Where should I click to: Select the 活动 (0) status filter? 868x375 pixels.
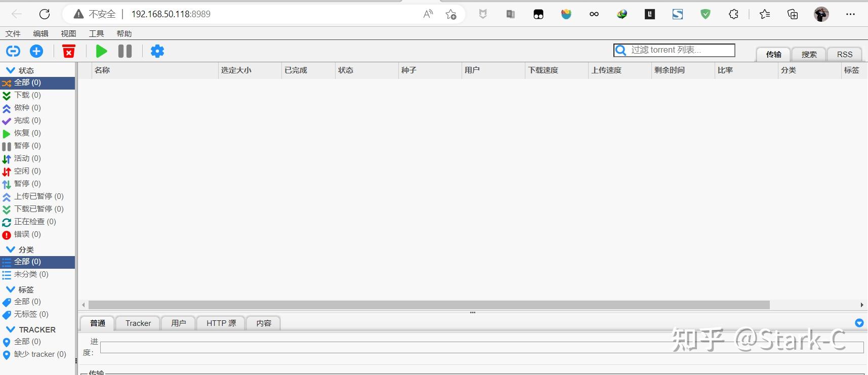click(x=37, y=158)
